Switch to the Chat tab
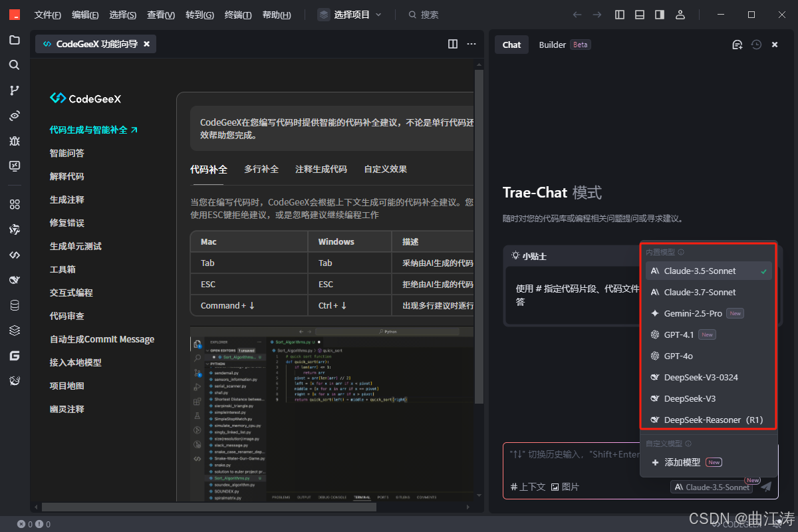This screenshot has width=798, height=532. (511, 45)
